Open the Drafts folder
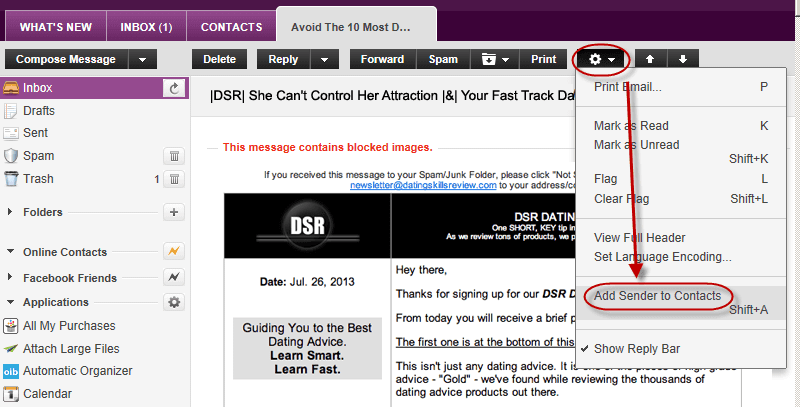 pos(38,110)
